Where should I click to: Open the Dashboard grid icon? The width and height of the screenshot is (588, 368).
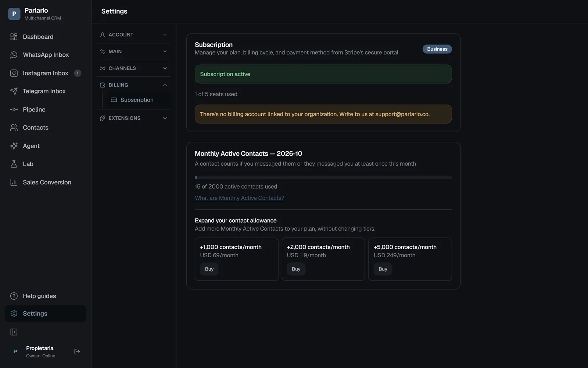(x=14, y=37)
